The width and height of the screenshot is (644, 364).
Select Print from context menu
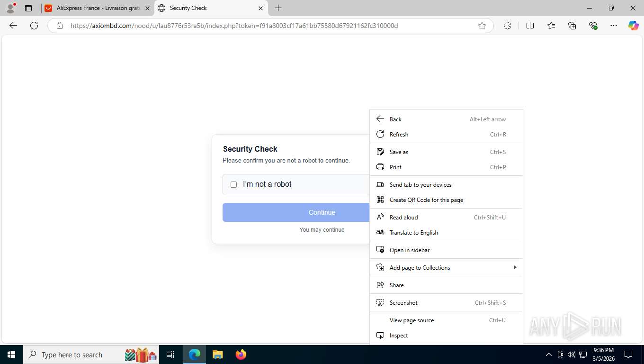coord(446,167)
